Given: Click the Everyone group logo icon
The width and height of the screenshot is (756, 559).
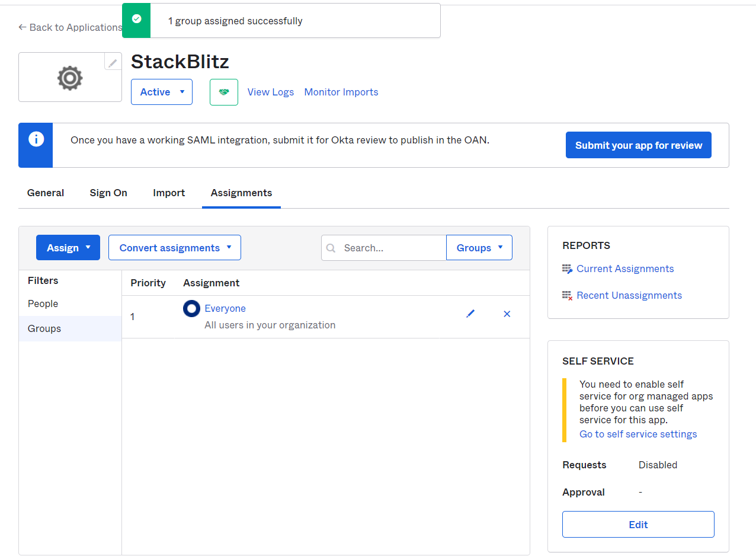Looking at the screenshot, I should (x=191, y=308).
